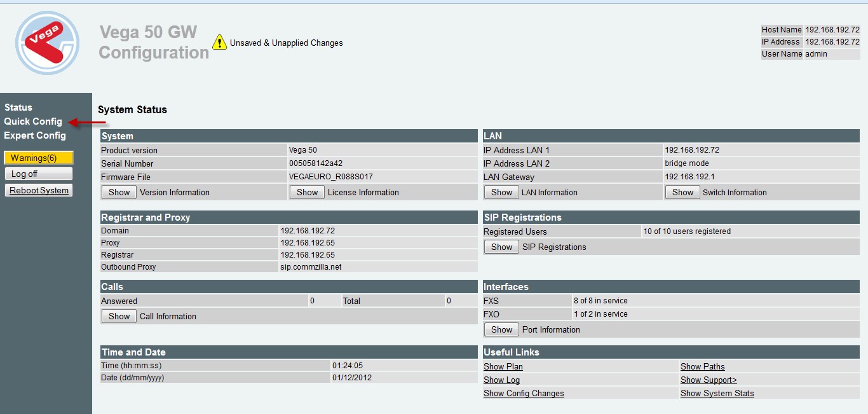This screenshot has width=868, height=414.
Task: Click the date value 01/12/2012
Action: (352, 378)
